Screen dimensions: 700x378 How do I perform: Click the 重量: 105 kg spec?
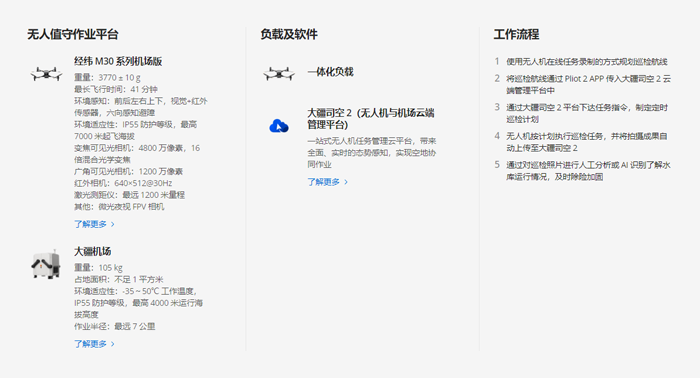(98, 267)
